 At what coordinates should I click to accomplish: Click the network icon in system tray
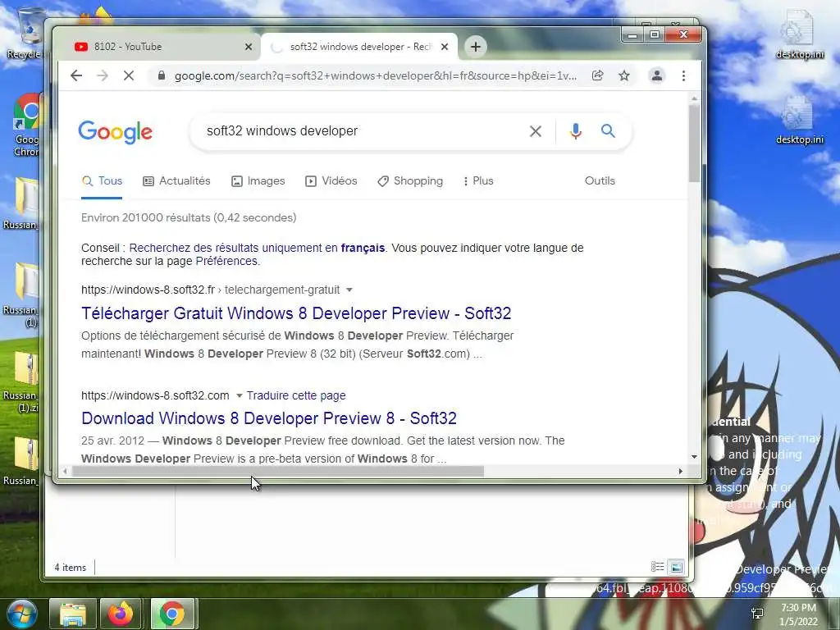click(x=757, y=614)
